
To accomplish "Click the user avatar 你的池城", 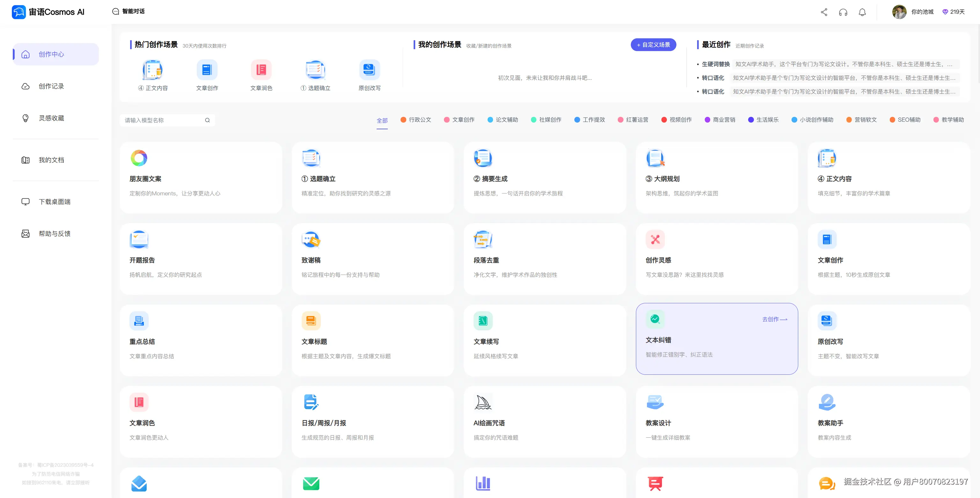I will click(x=899, y=12).
